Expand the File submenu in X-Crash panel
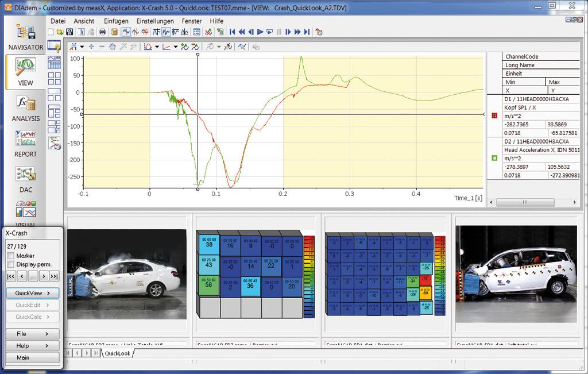This screenshot has width=588, height=374. pos(33,333)
